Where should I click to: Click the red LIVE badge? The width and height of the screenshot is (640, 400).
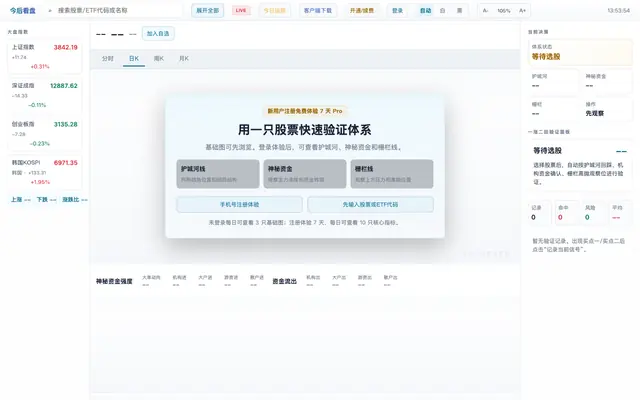(241, 11)
